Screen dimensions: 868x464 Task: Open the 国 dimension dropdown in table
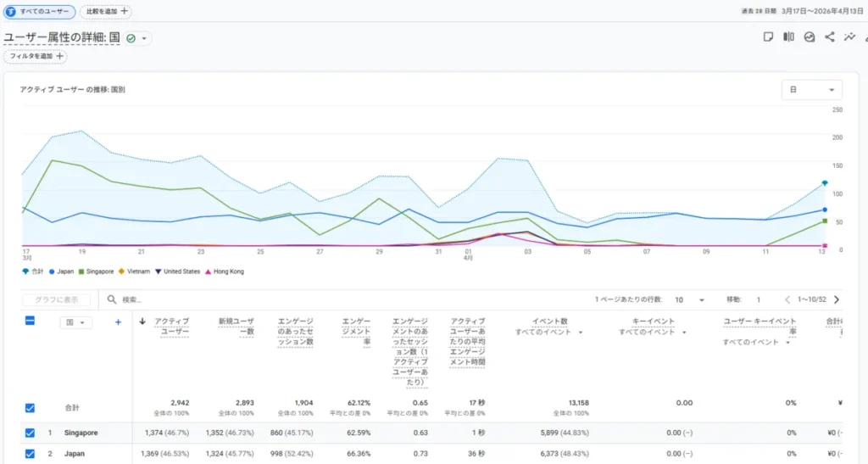(75, 322)
